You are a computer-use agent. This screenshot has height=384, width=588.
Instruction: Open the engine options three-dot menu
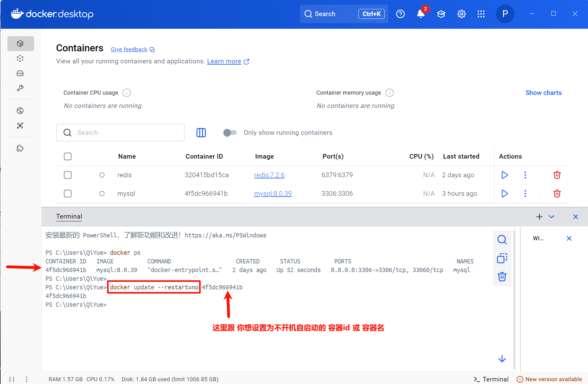[x=27, y=379]
